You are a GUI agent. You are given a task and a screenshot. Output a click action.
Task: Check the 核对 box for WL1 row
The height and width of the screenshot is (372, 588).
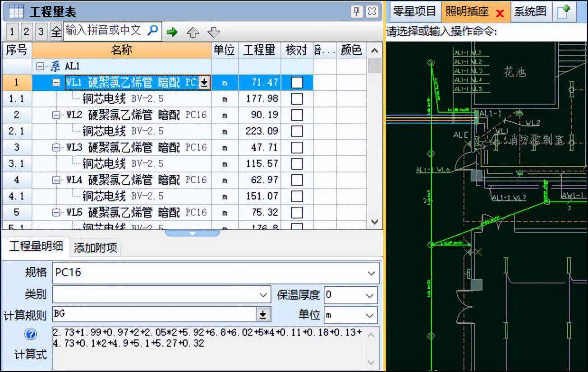click(297, 83)
